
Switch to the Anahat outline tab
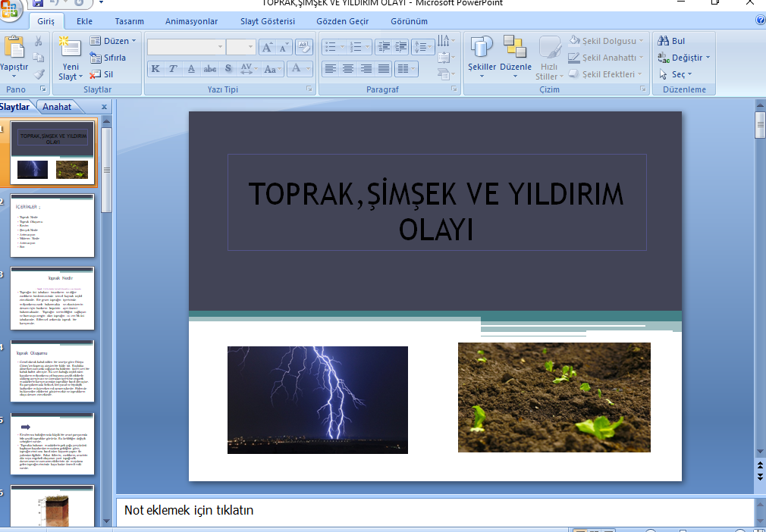[57, 107]
